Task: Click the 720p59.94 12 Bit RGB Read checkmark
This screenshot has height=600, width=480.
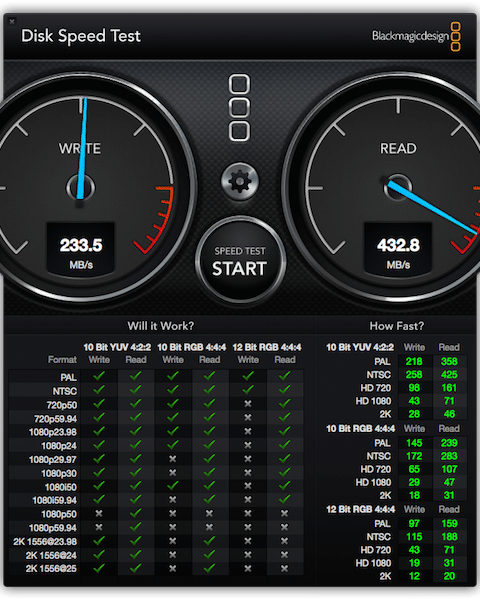Action: [x=284, y=417]
